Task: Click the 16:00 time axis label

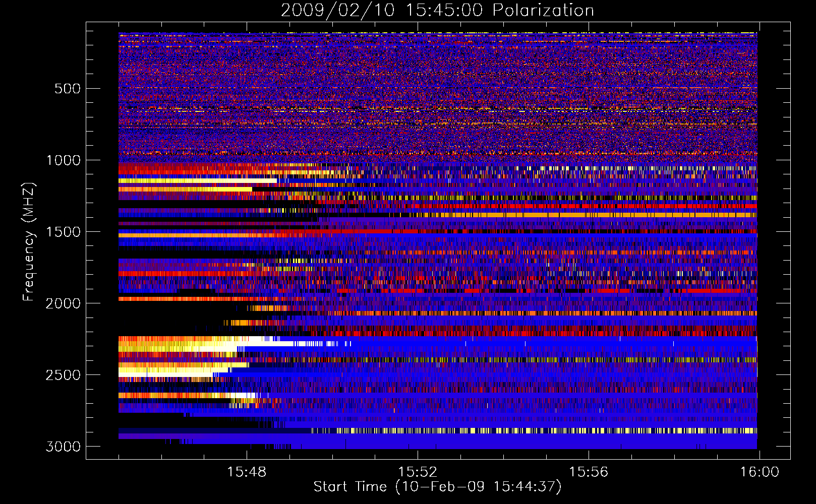Action: pos(760,472)
